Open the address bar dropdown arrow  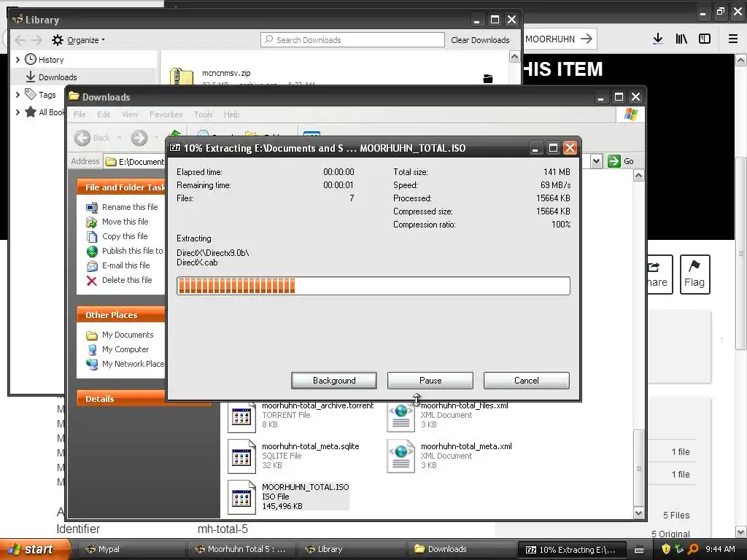pyautogui.click(x=596, y=161)
